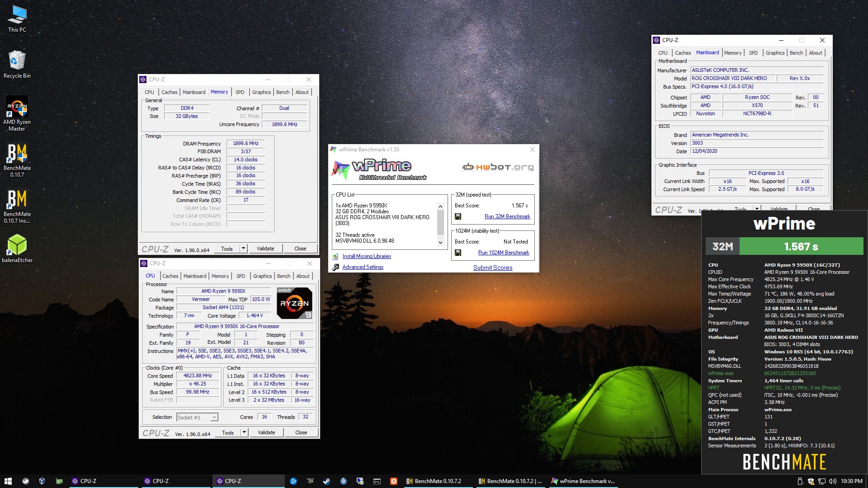Open Advanced Settings link in wPrime
Image resolution: width=868 pixels, height=488 pixels.
point(363,267)
